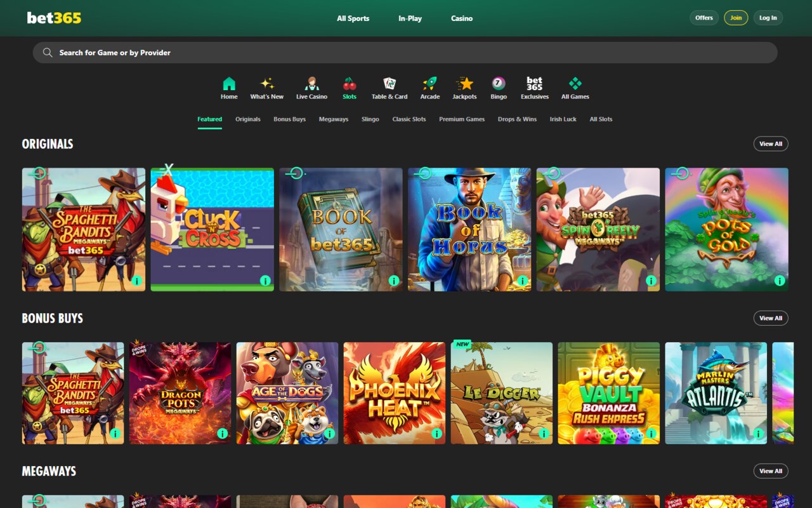
Task: Open the Dragon Pots Megaways thumbnail
Action: click(x=180, y=393)
